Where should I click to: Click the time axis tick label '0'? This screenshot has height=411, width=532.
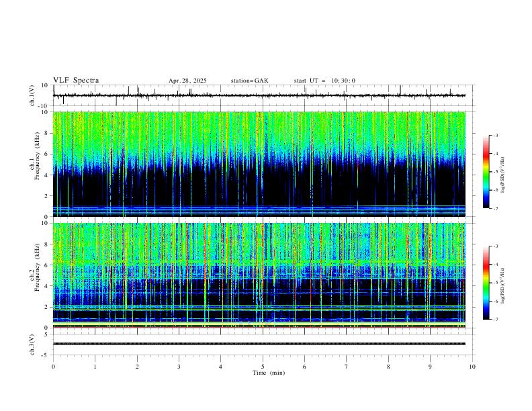[x=53, y=367]
